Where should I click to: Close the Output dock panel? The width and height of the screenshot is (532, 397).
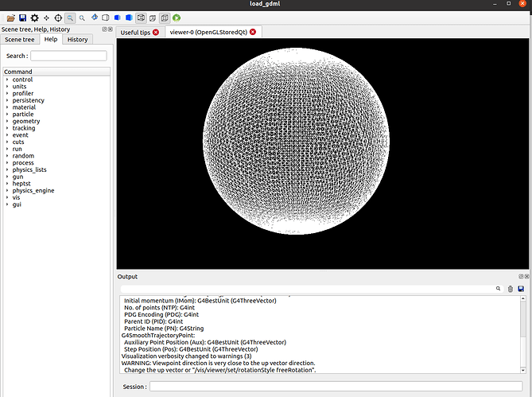[526, 277]
